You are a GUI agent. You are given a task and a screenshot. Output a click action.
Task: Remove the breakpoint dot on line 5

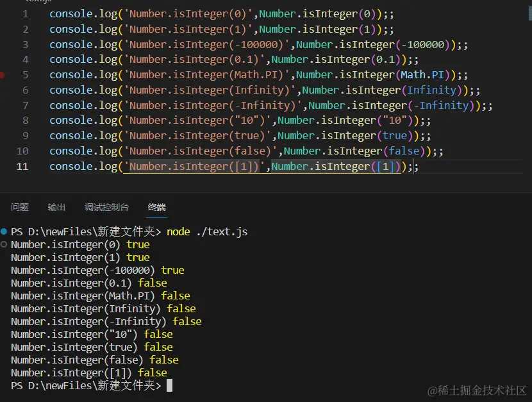2,75
